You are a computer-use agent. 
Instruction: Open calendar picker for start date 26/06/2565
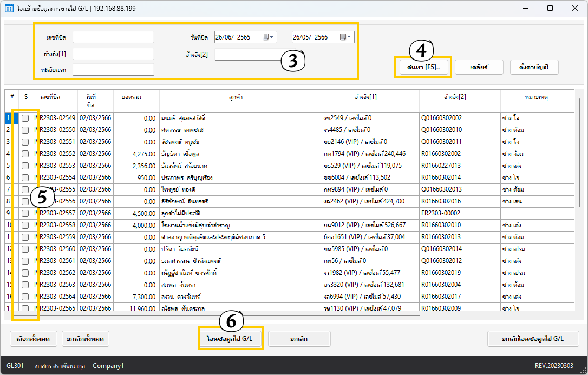[266, 37]
